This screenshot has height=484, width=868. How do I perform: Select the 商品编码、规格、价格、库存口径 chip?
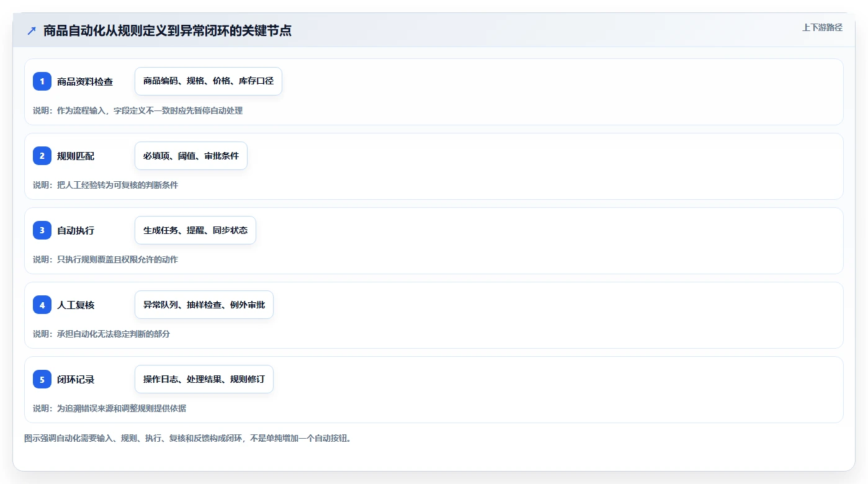208,81
